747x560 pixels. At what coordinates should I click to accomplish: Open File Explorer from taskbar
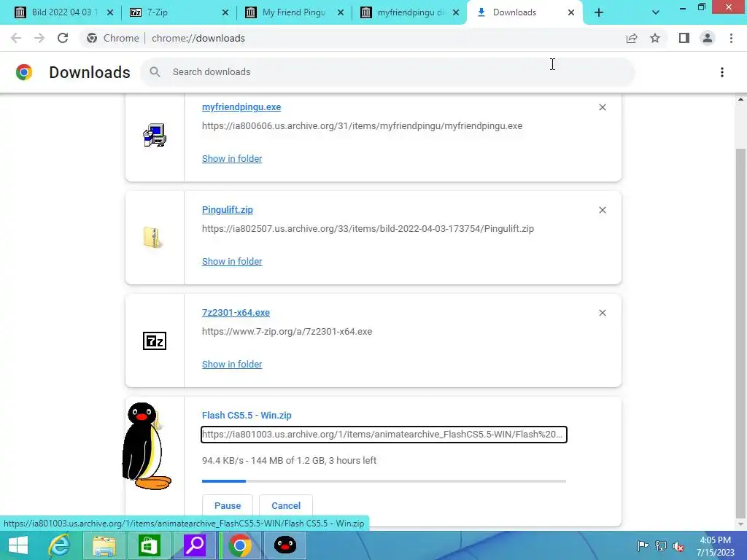104,545
